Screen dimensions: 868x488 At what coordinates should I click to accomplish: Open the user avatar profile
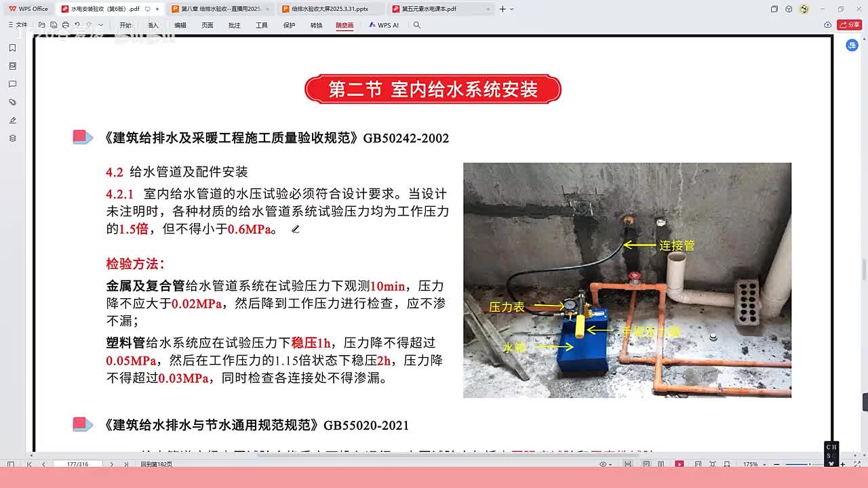point(804,9)
